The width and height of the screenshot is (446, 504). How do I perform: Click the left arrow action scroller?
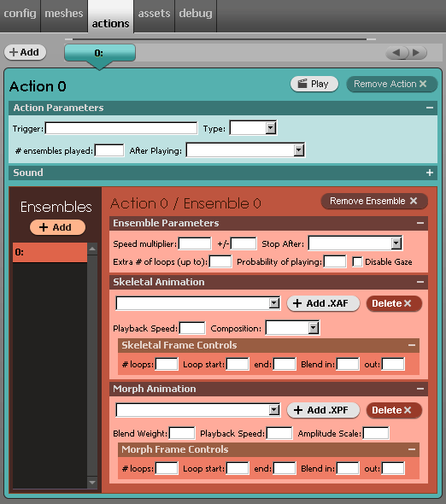(396, 52)
